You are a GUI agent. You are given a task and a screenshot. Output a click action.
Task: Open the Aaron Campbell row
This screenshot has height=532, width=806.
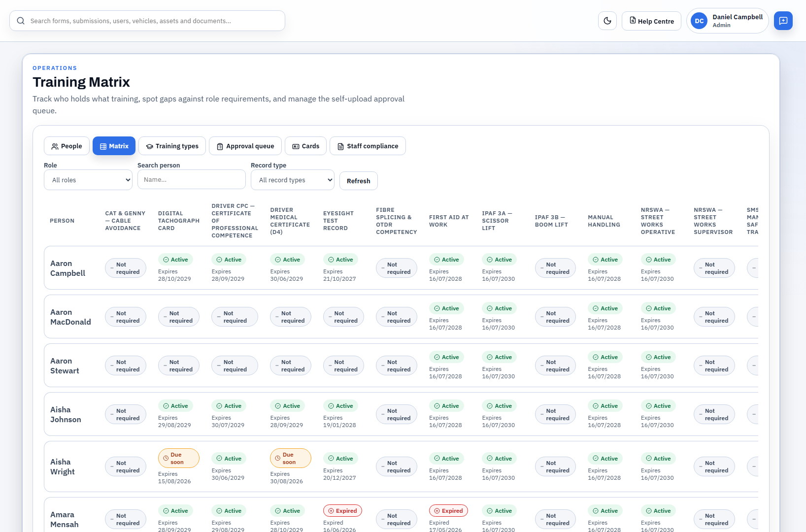coord(401,268)
